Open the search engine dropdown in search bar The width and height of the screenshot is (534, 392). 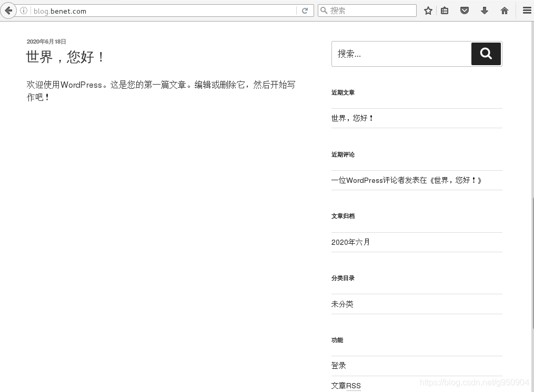coord(324,10)
